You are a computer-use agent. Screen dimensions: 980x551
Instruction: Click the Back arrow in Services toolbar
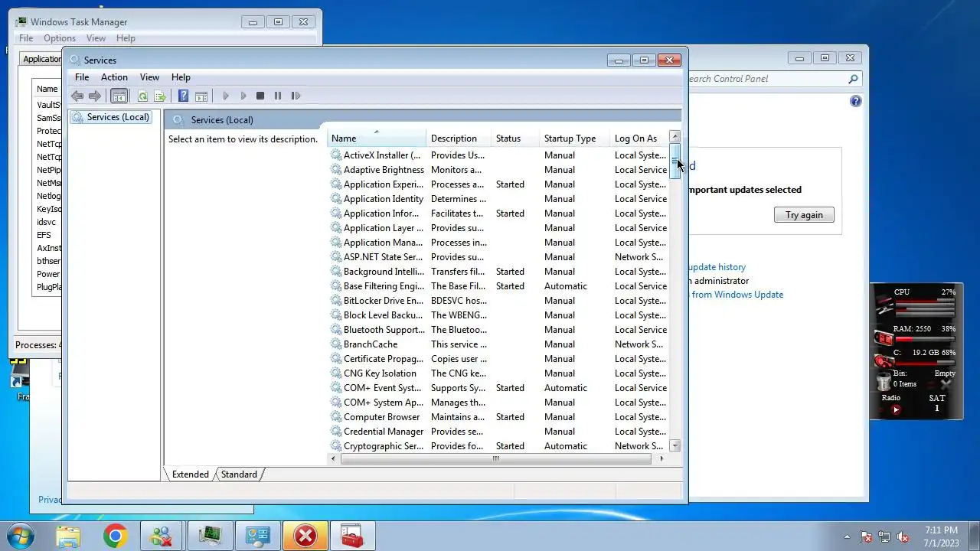pyautogui.click(x=77, y=96)
